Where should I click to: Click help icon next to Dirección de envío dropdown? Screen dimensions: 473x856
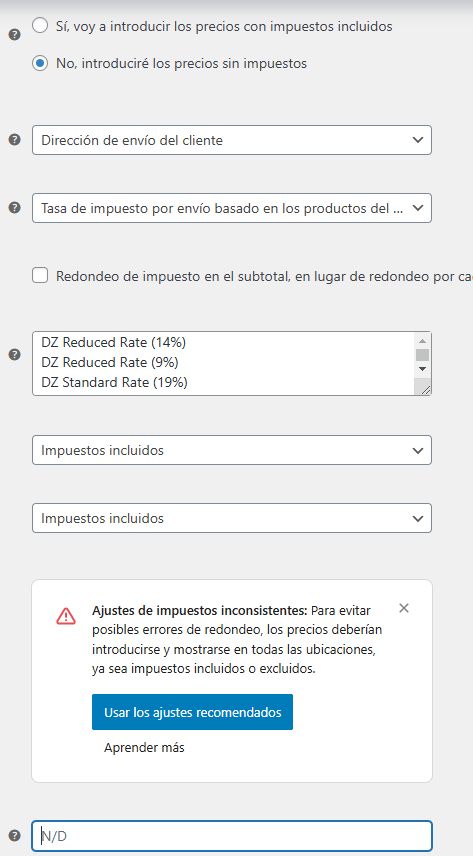(x=15, y=140)
